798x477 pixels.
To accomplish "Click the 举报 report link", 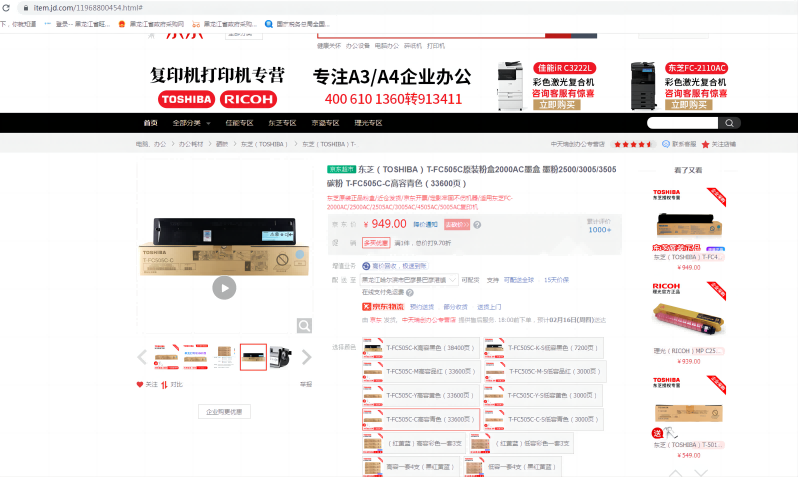I will [305, 385].
